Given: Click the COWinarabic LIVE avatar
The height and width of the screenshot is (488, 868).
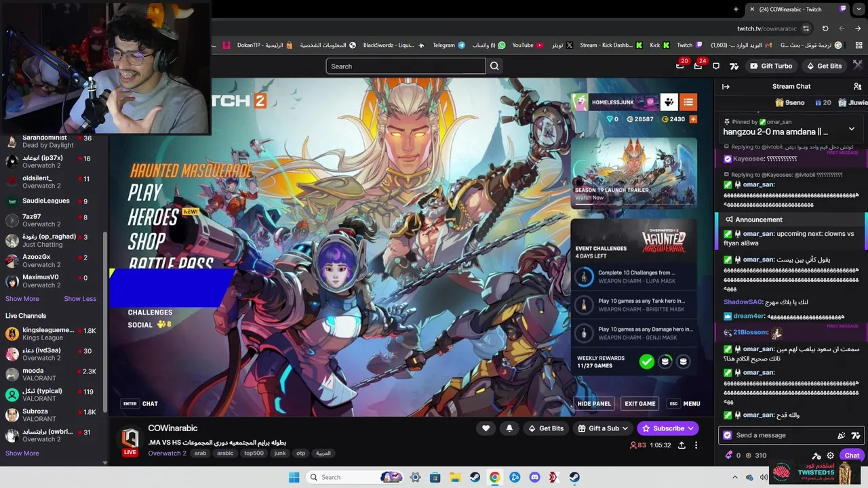Looking at the screenshot, I should pyautogui.click(x=130, y=441).
